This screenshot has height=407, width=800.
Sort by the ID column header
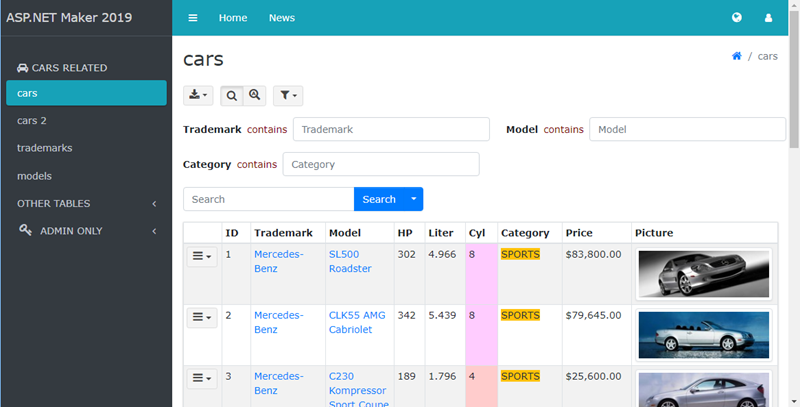(232, 233)
